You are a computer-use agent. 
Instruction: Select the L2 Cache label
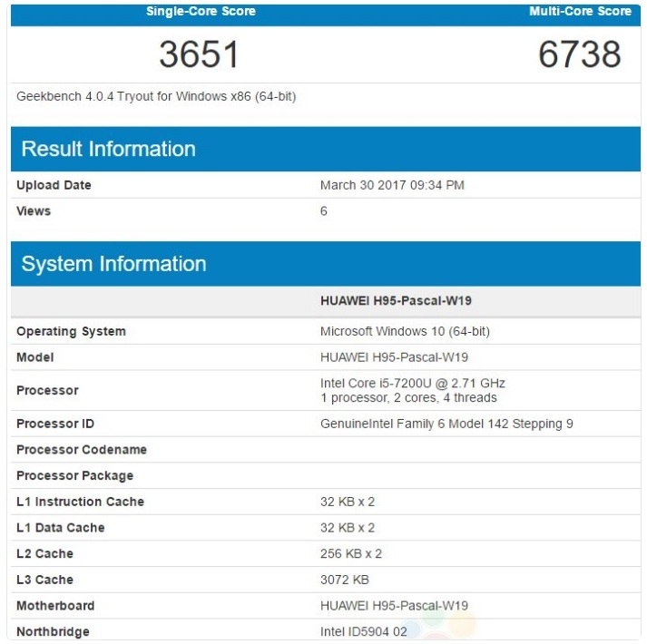(x=44, y=553)
